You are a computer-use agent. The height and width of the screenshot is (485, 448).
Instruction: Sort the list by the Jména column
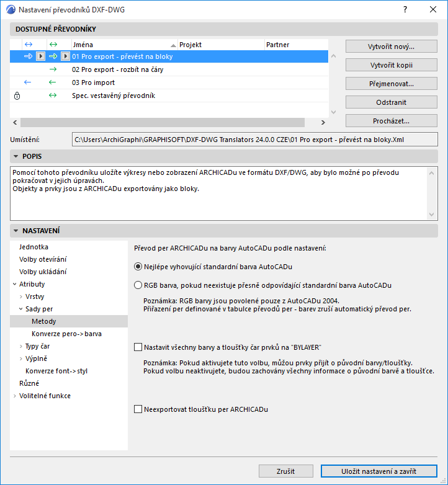click(x=124, y=45)
